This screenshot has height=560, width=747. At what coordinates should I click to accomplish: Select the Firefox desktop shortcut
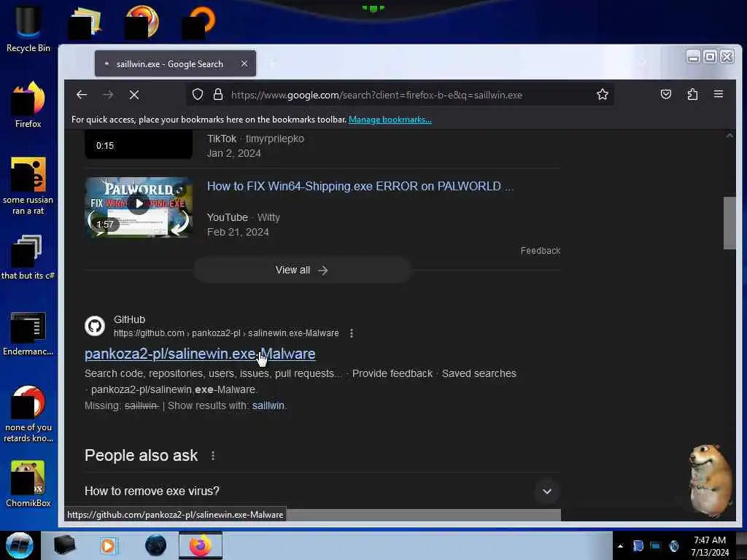[28, 105]
